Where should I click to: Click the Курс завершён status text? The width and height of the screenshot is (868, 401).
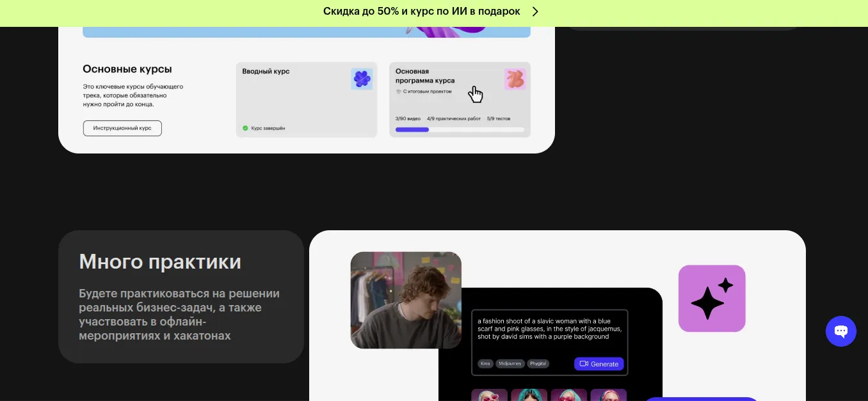coord(268,129)
